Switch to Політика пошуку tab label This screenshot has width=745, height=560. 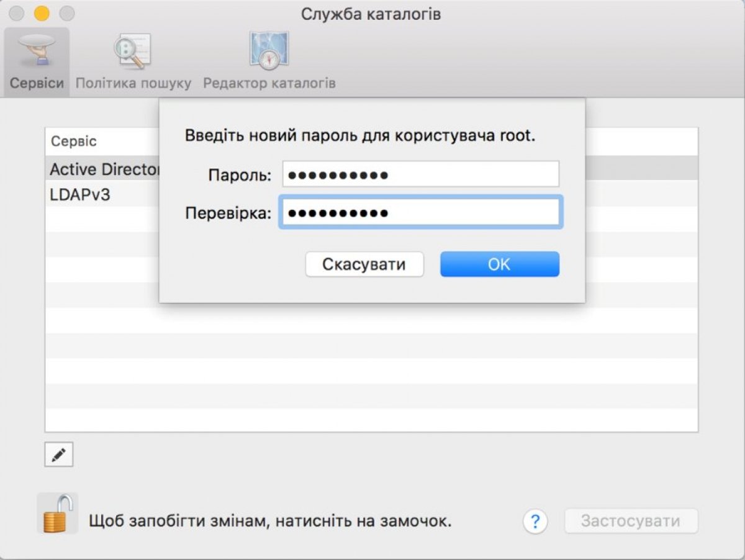point(133,83)
